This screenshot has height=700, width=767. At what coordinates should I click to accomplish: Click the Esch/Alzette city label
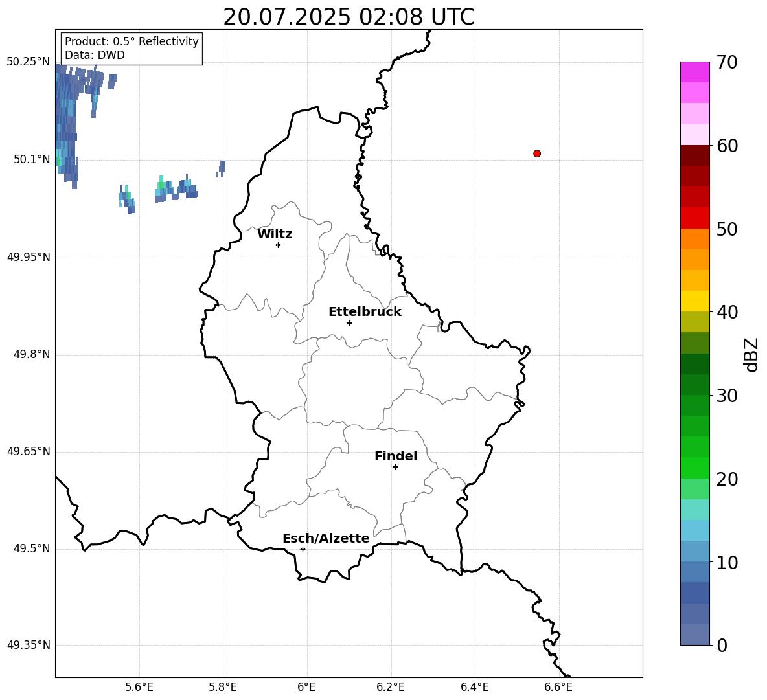[326, 538]
